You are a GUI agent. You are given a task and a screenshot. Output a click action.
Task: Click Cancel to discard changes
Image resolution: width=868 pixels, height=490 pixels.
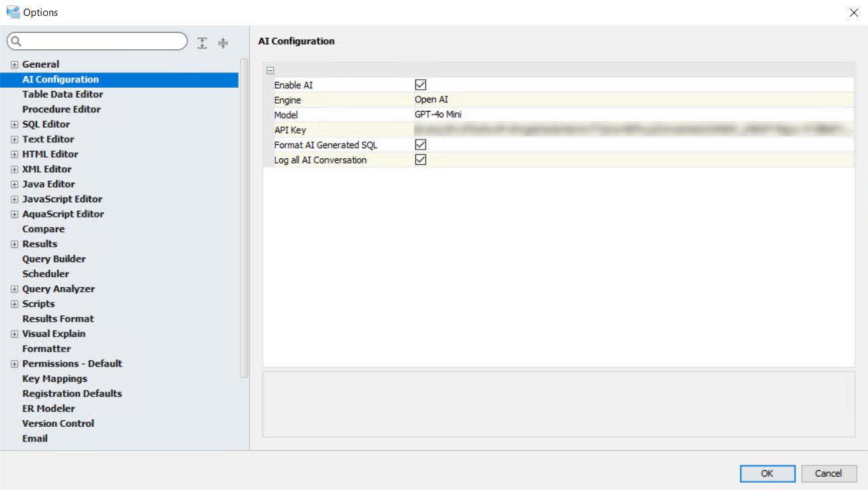pyautogui.click(x=828, y=473)
